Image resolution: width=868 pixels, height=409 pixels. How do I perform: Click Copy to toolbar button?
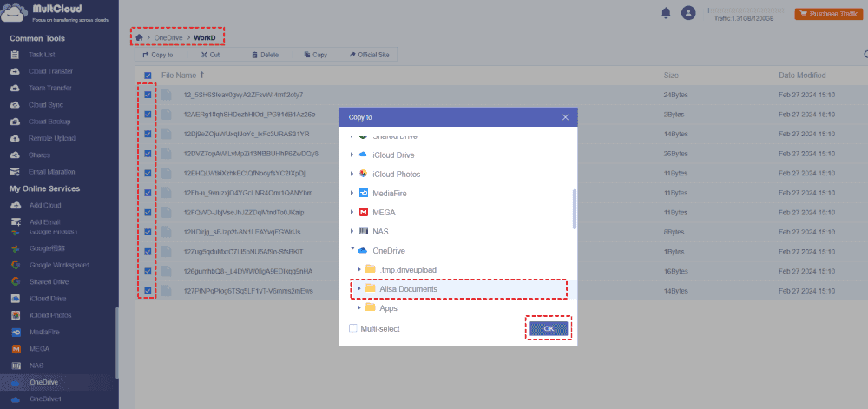(158, 55)
